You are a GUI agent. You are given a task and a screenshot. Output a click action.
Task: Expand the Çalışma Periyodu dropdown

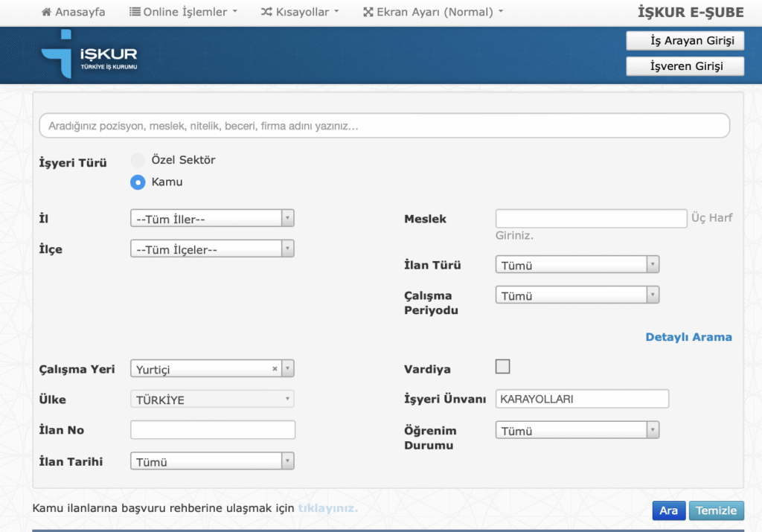click(x=577, y=295)
